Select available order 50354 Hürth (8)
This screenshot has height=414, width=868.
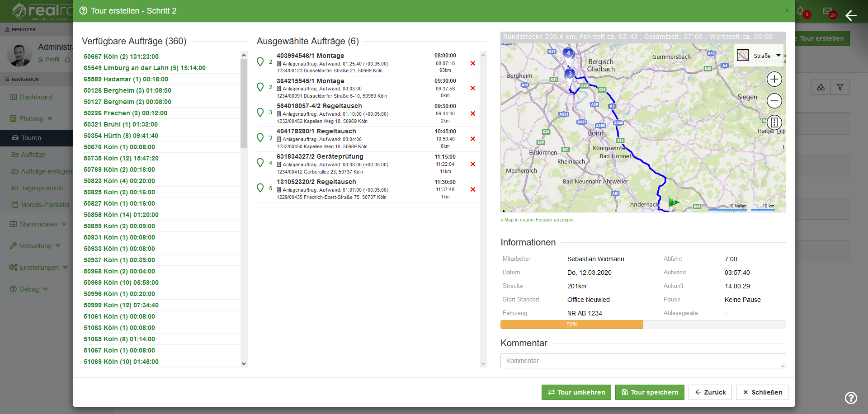coord(121,136)
